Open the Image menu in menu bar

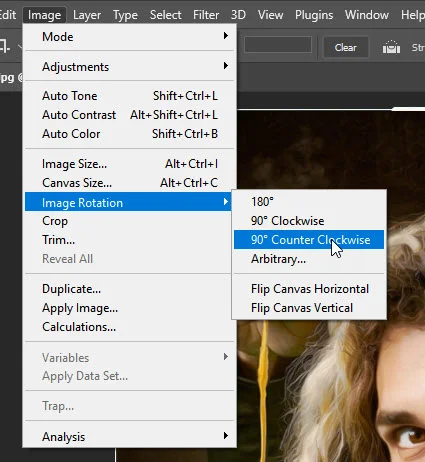pos(44,15)
